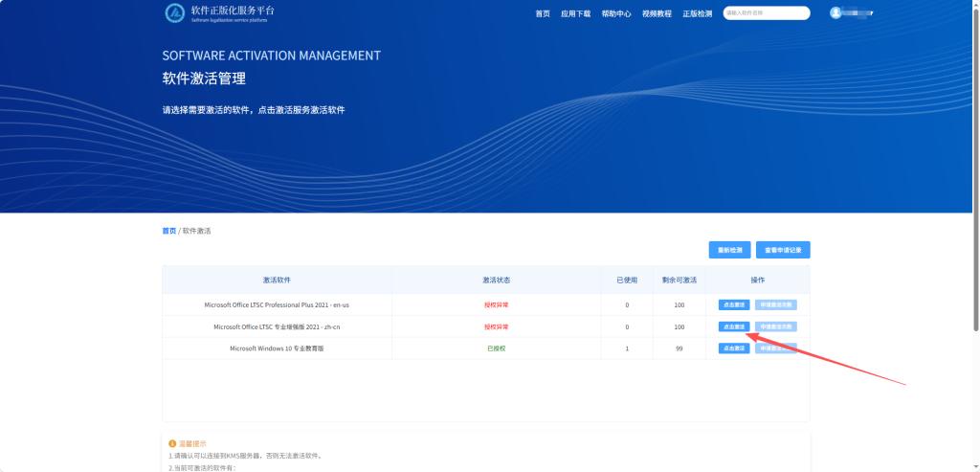This screenshot has width=980, height=472.
Task: Click the 操作 column header
Action: coord(758,281)
